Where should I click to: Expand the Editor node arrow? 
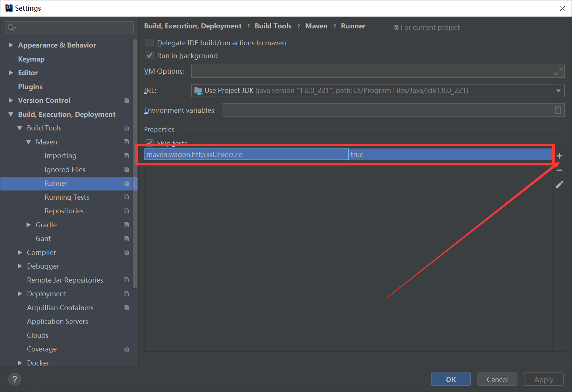click(11, 73)
